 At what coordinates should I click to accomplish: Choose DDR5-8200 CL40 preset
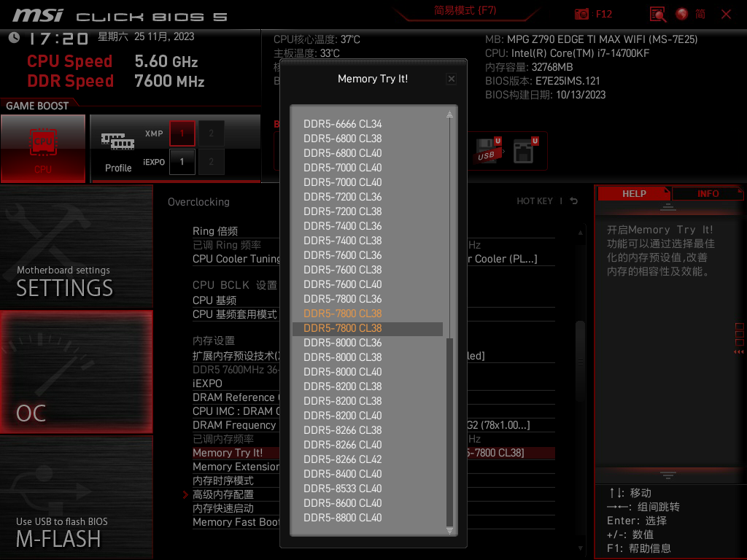343,415
